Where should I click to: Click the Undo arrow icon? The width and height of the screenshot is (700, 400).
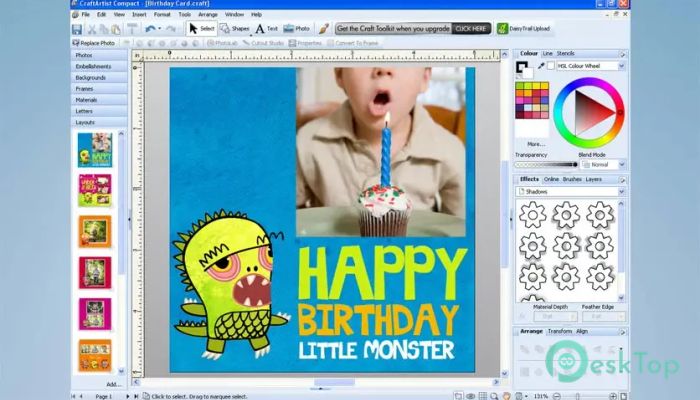(x=149, y=29)
